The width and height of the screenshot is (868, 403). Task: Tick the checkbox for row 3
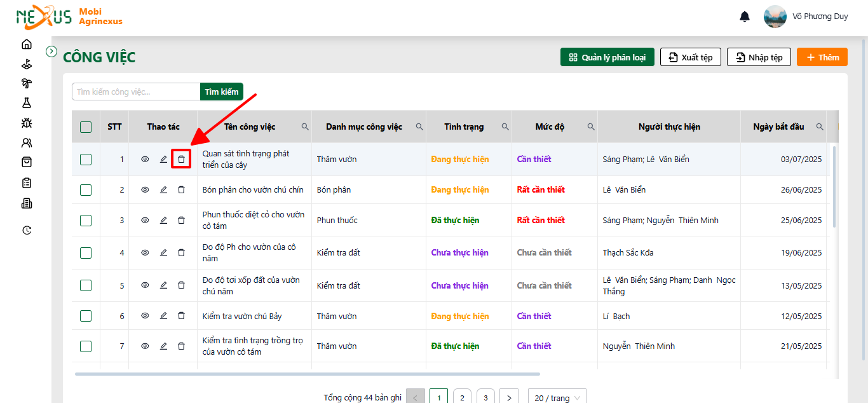click(x=86, y=221)
